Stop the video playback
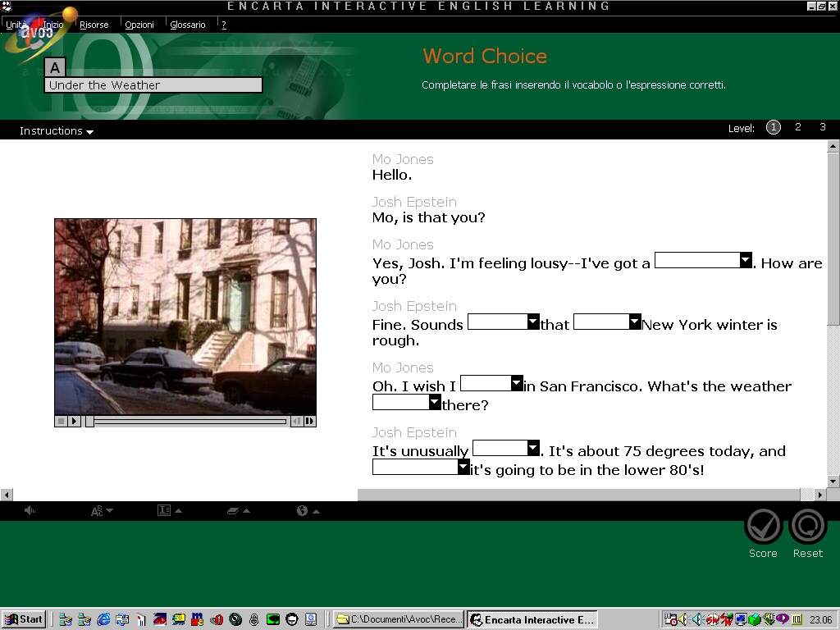840x630 pixels. click(62, 421)
